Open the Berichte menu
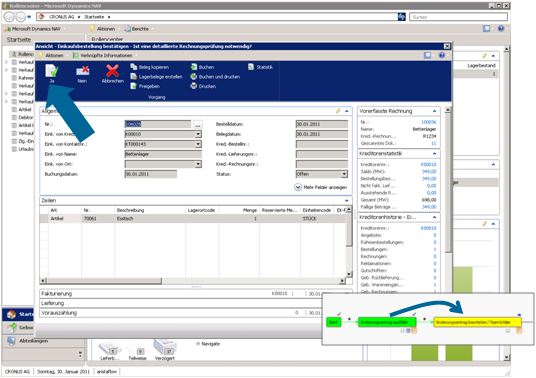The height and width of the screenshot is (378, 536). pos(137,29)
